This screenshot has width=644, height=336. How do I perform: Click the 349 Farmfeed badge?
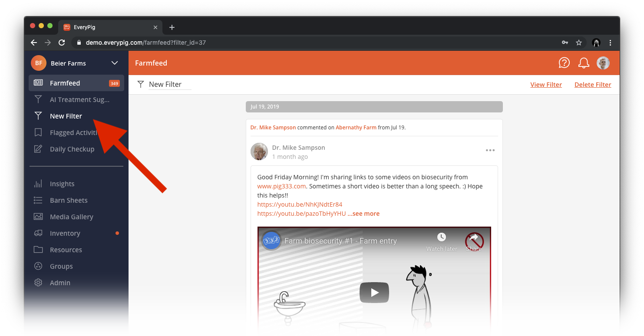(x=114, y=83)
